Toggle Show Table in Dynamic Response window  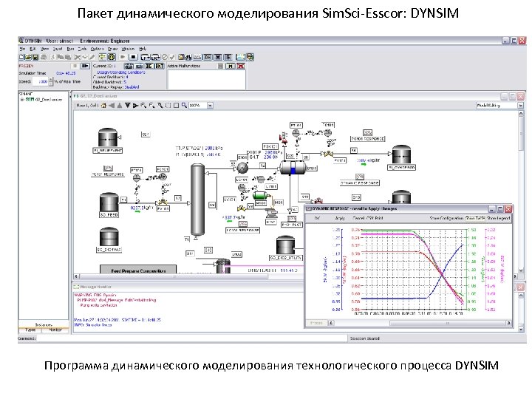[x=475, y=218]
